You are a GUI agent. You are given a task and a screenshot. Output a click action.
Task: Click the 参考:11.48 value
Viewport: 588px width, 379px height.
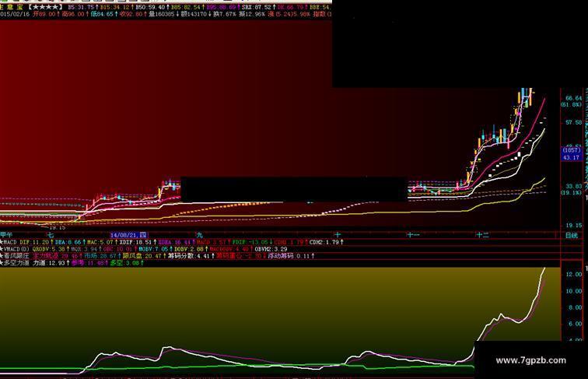[x=88, y=263]
